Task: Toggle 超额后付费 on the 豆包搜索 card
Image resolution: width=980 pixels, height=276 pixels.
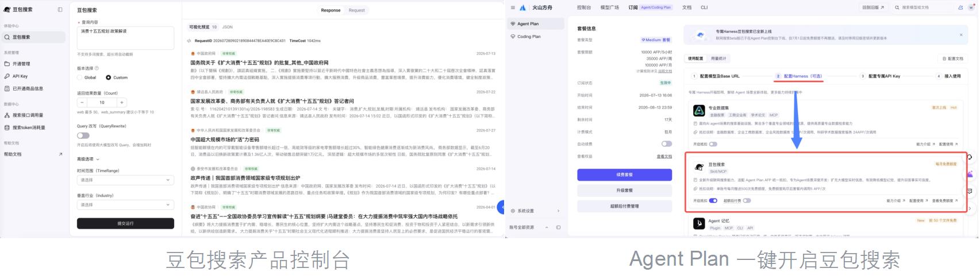Action: [747, 200]
